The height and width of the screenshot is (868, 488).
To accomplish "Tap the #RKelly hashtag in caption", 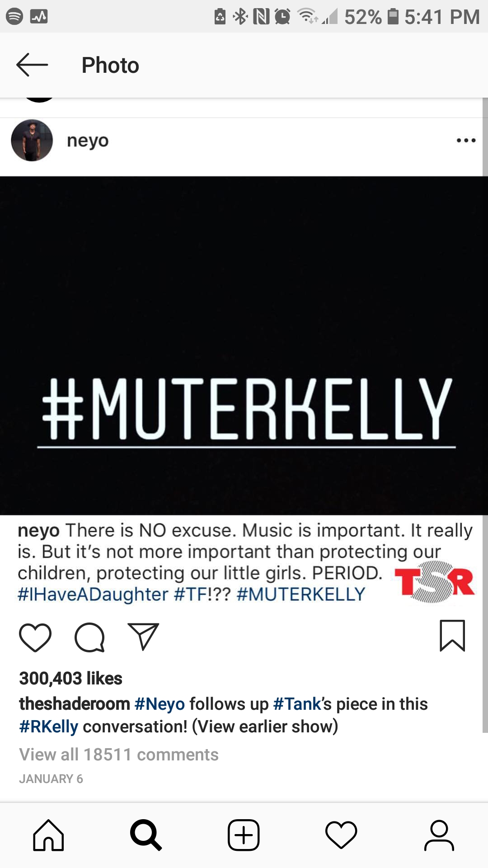I will (49, 726).
